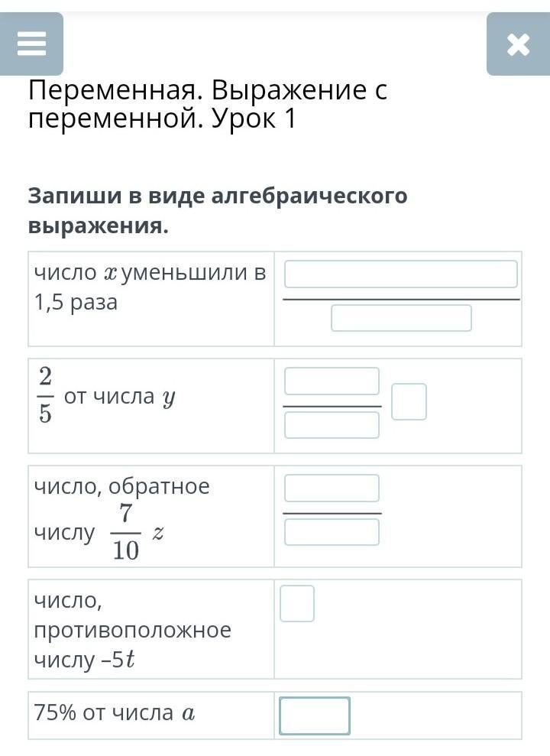Click the lesson title 'Переменная. Выражение с переменной'
Image resolution: width=550 pixels, height=756 pixels.
click(x=208, y=105)
